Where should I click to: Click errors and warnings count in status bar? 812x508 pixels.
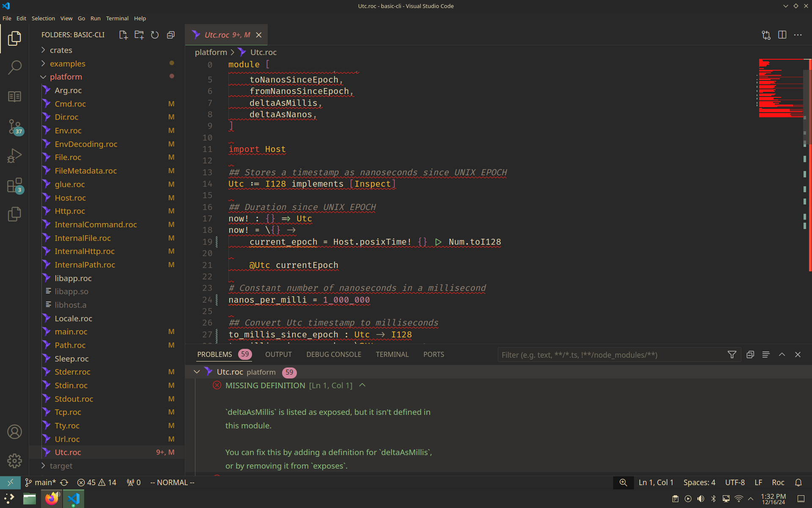pos(97,482)
